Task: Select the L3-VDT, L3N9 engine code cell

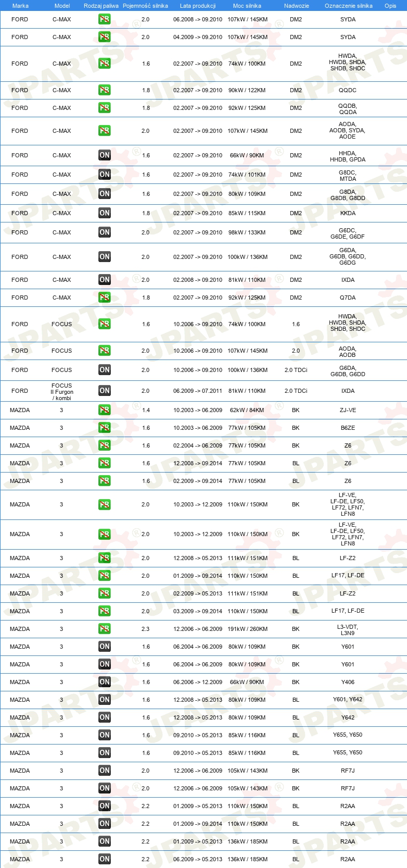Action: (348, 630)
